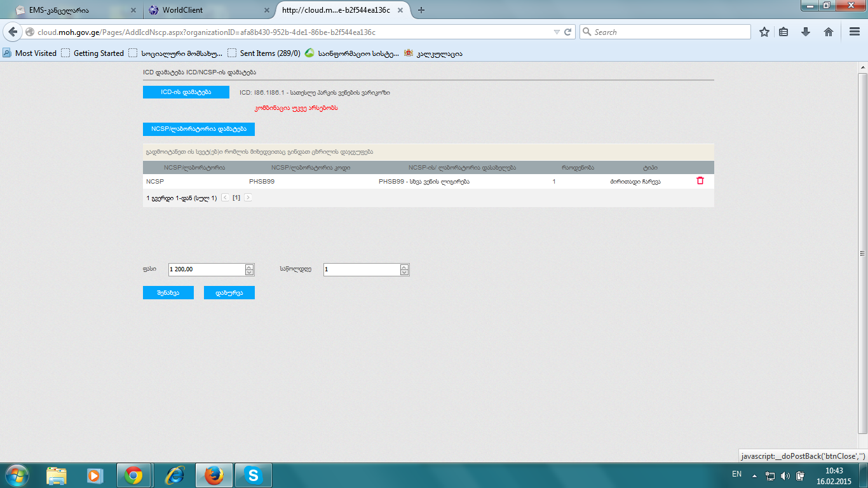Open the Firefox downloads arrow icon
This screenshot has width=868, height=488.
point(806,32)
